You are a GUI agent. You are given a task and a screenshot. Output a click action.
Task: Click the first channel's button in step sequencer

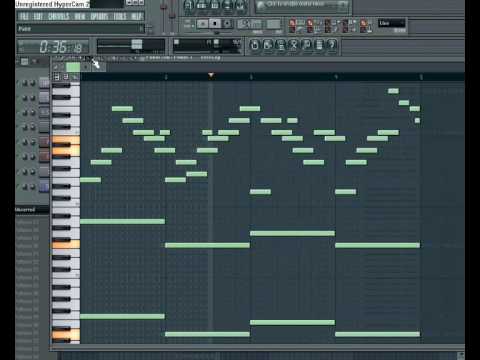tap(44, 83)
